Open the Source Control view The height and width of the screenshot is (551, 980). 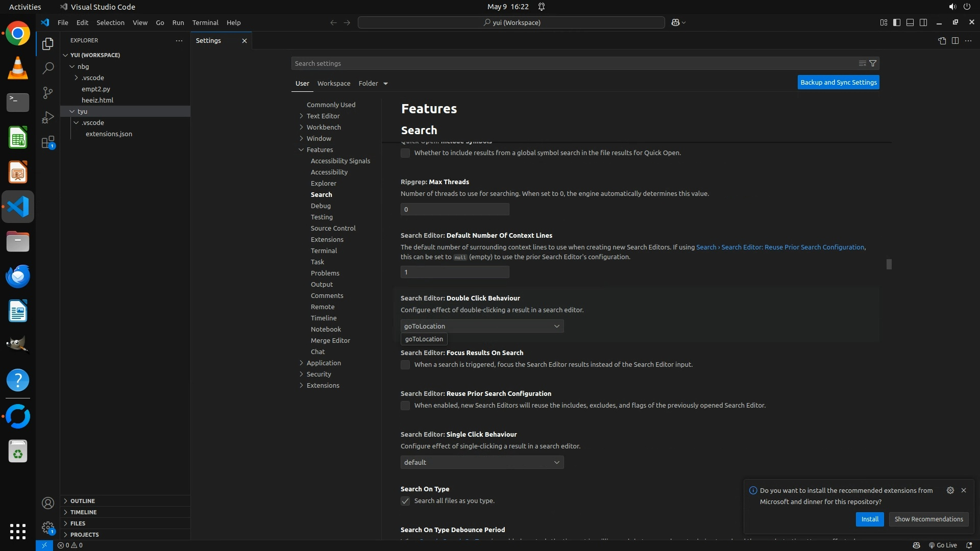pos(47,92)
